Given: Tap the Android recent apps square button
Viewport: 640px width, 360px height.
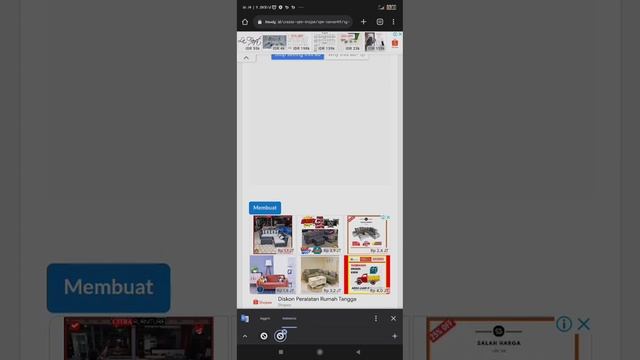Looking at the screenshot, I should 281,352.
